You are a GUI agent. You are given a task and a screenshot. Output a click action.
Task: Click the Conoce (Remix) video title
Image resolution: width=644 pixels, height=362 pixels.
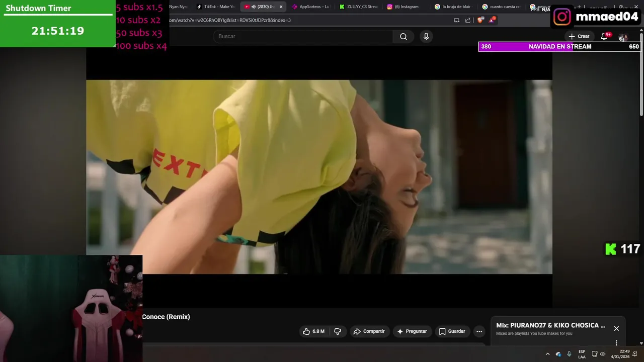coord(166,317)
